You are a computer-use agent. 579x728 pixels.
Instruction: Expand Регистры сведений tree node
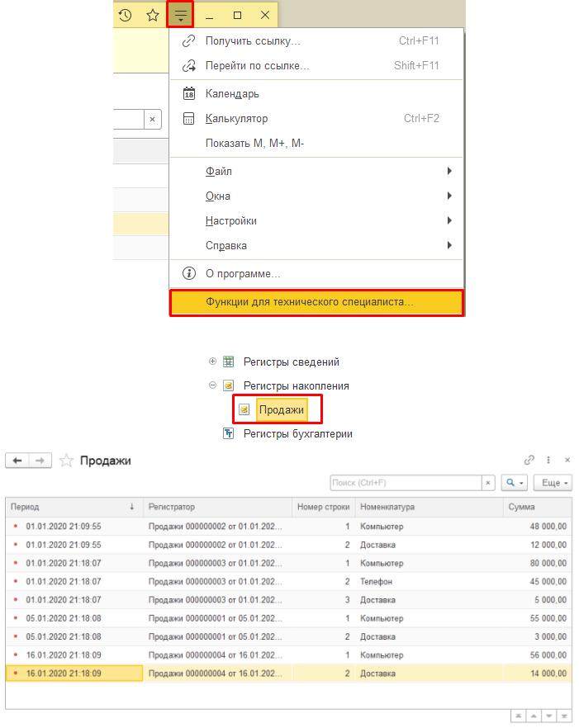212,362
